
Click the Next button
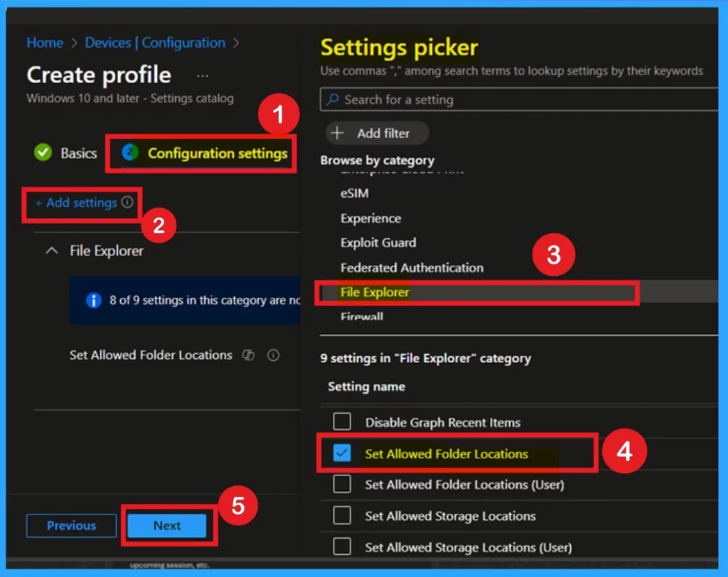click(x=167, y=525)
